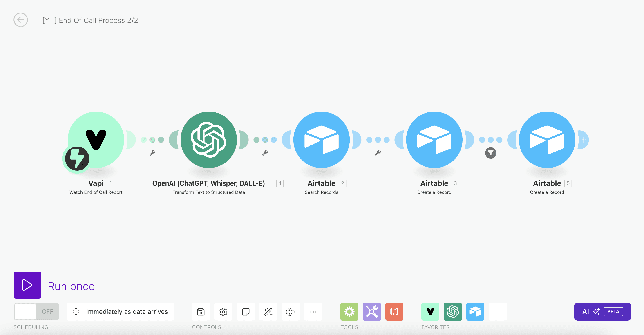Click the Run once play button
Image resolution: width=644 pixels, height=335 pixels.
click(x=27, y=285)
